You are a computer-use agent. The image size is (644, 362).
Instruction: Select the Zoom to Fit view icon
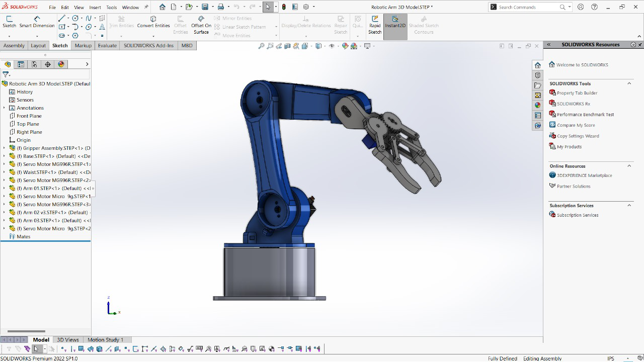click(x=262, y=45)
